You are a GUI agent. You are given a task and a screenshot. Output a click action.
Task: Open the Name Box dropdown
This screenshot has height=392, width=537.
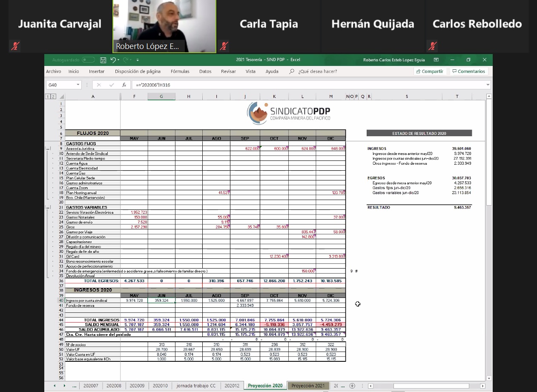coord(78,85)
